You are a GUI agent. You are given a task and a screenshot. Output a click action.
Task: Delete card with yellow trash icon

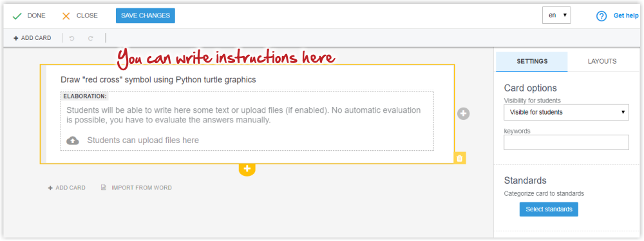460,159
